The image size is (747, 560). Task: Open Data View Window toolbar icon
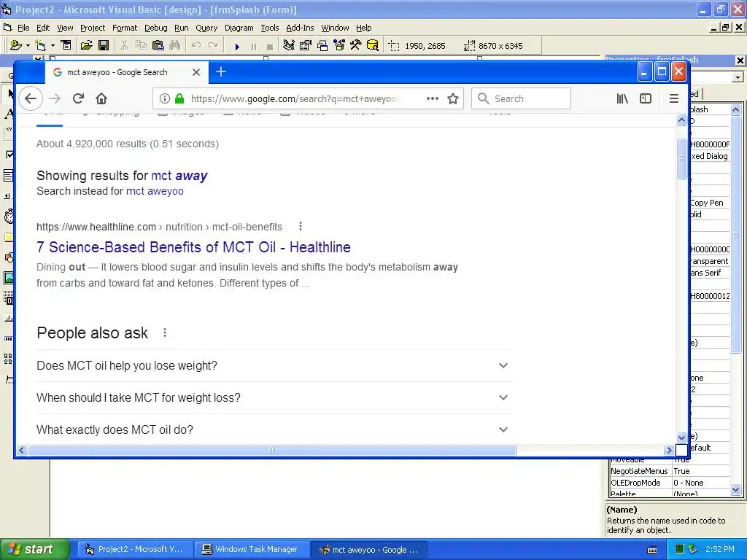click(x=373, y=45)
